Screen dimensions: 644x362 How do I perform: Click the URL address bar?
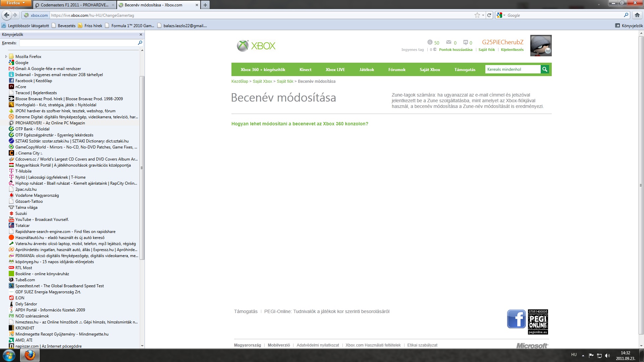pyautogui.click(x=262, y=15)
